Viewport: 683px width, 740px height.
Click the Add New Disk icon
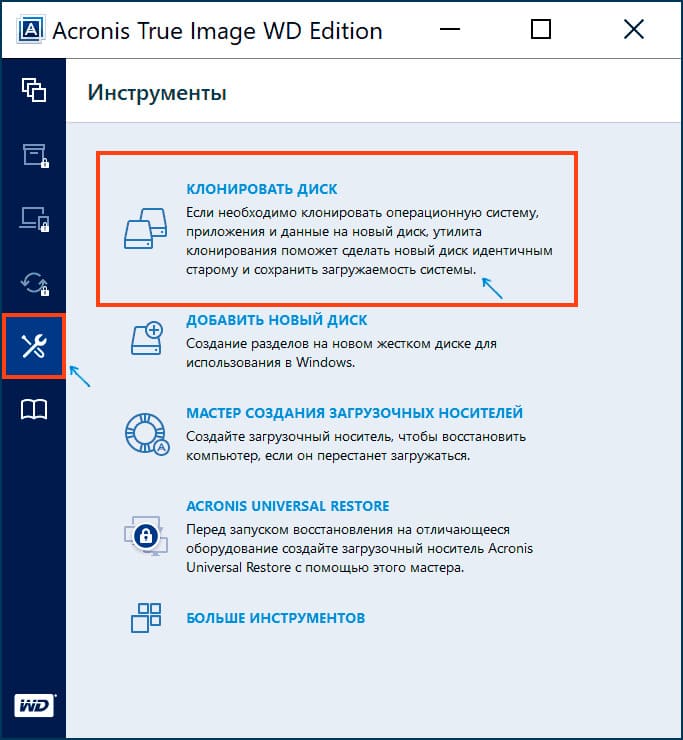[x=147, y=338]
